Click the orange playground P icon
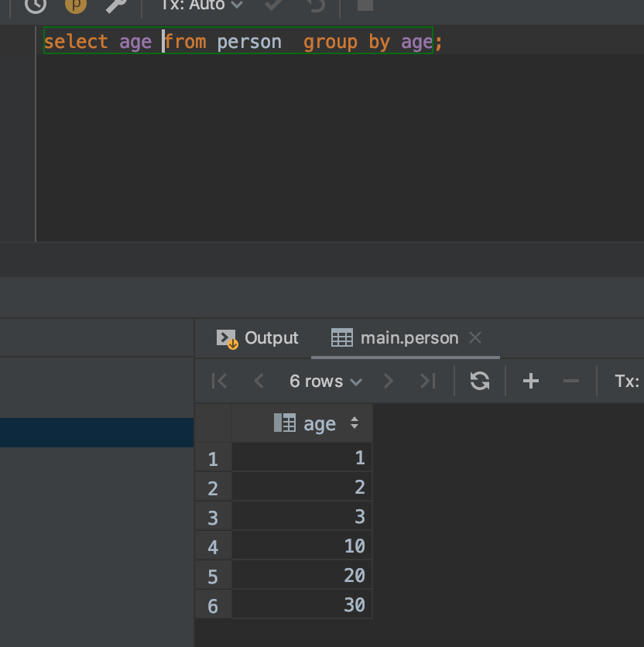 point(76,5)
